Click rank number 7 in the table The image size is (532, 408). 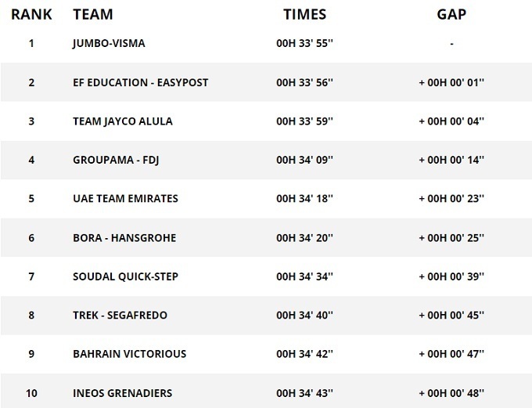coord(31,276)
